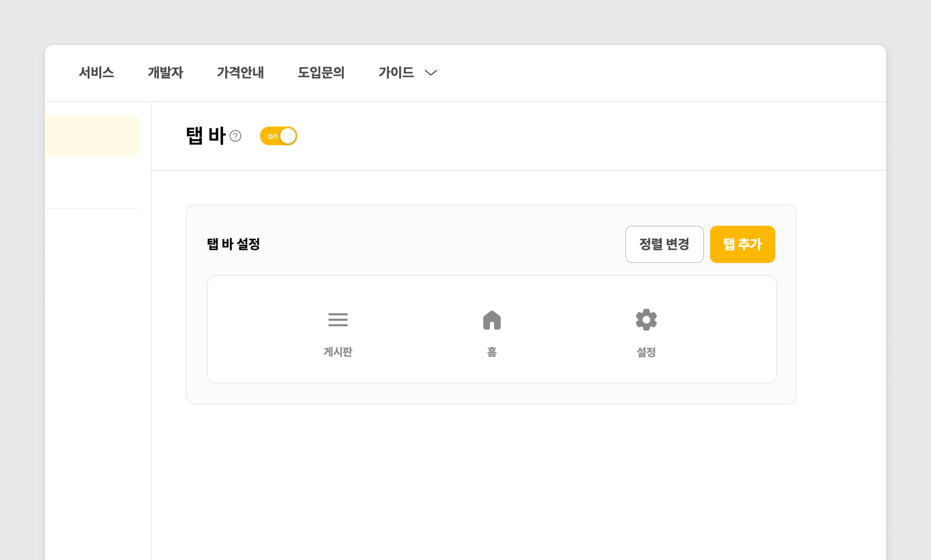Expand the 가이드 chevron arrow

431,73
